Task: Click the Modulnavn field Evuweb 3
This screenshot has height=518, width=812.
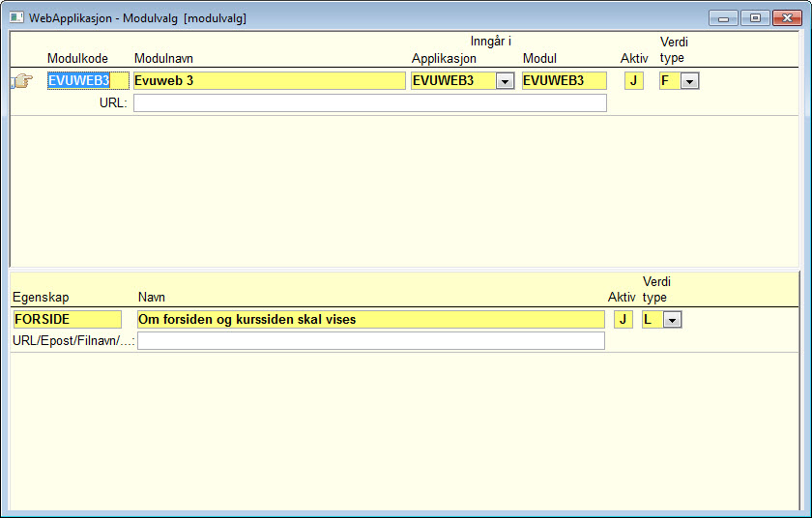Action: coord(270,81)
